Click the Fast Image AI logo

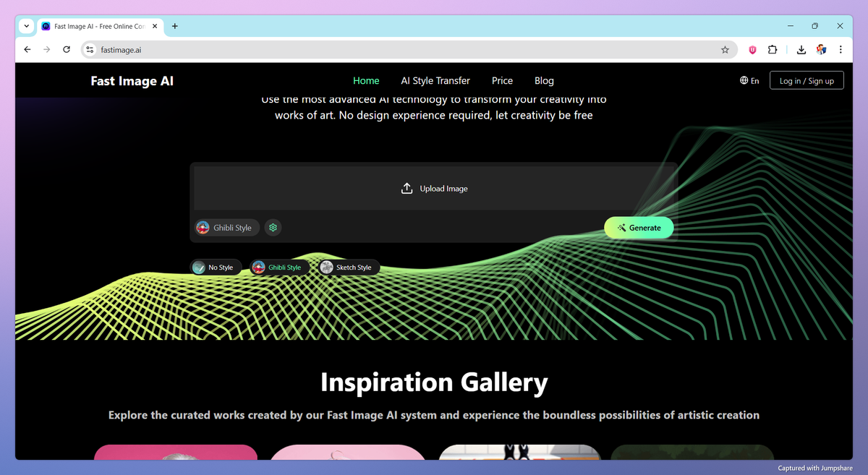click(132, 81)
